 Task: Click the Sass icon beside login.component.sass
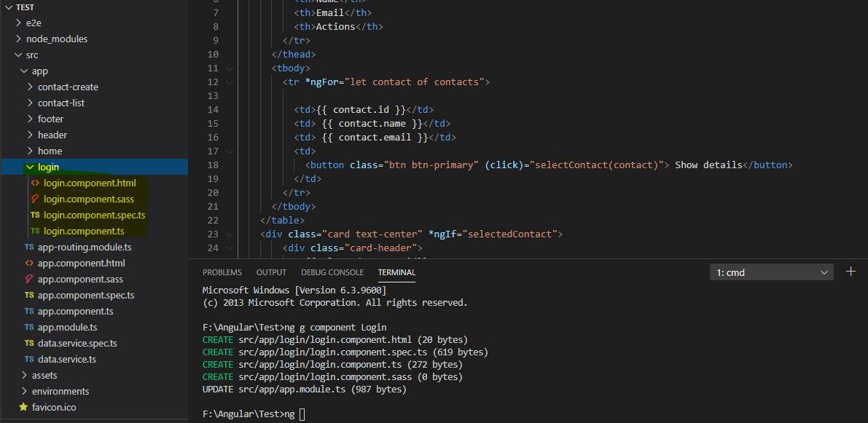(35, 199)
